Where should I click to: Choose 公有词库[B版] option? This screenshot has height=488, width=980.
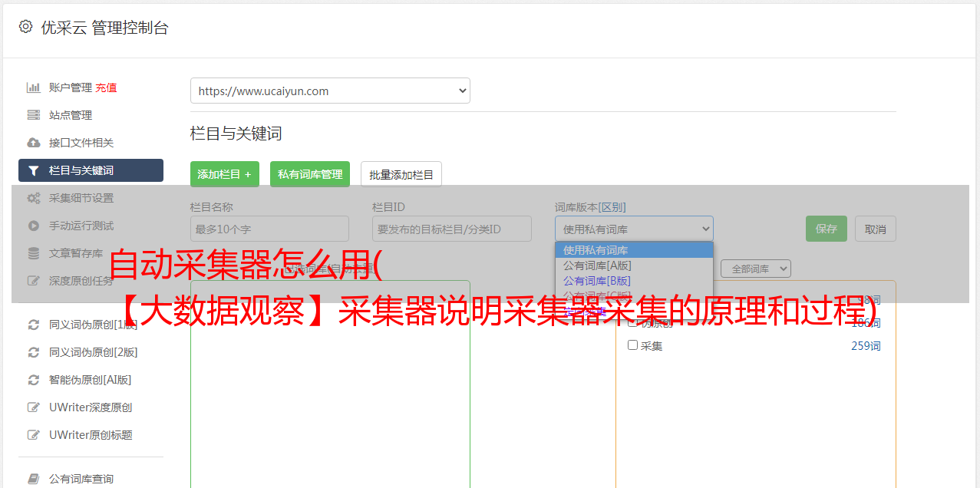[x=634, y=281]
